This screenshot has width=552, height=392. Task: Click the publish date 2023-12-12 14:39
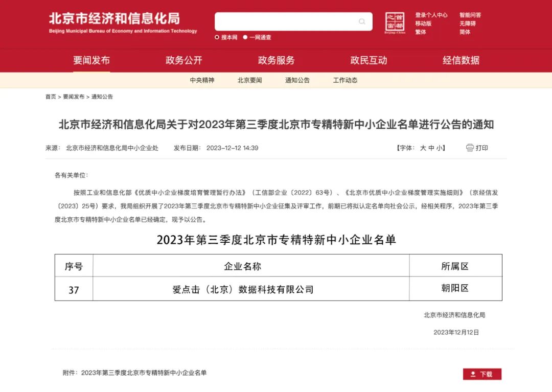tap(233, 148)
